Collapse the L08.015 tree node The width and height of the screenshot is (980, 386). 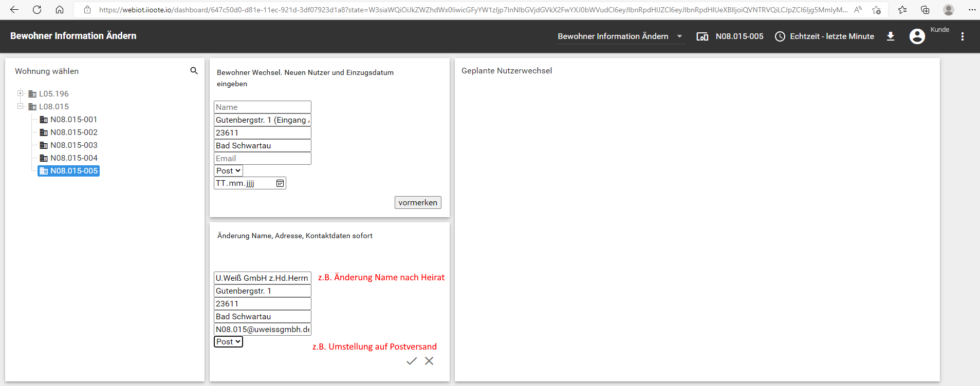click(x=21, y=106)
